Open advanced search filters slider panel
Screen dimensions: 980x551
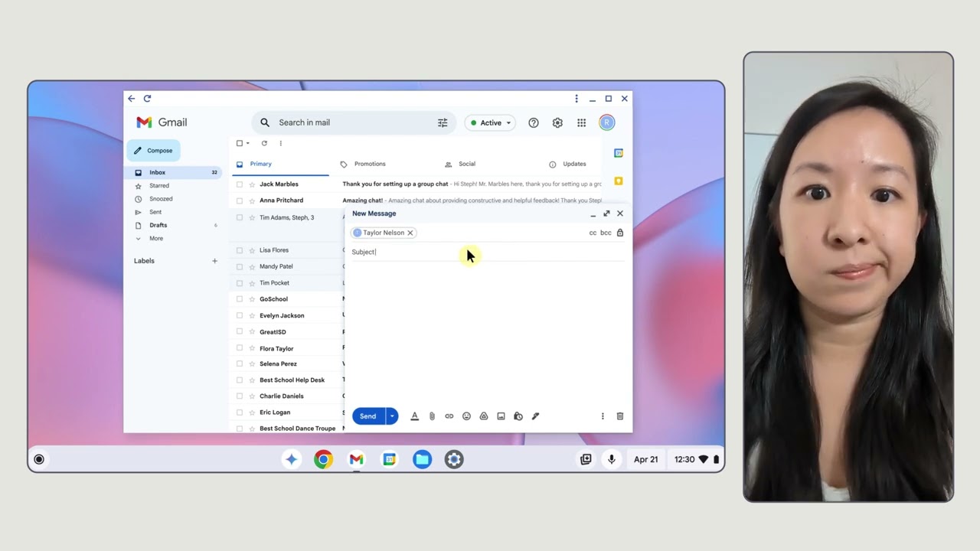pyautogui.click(x=443, y=122)
